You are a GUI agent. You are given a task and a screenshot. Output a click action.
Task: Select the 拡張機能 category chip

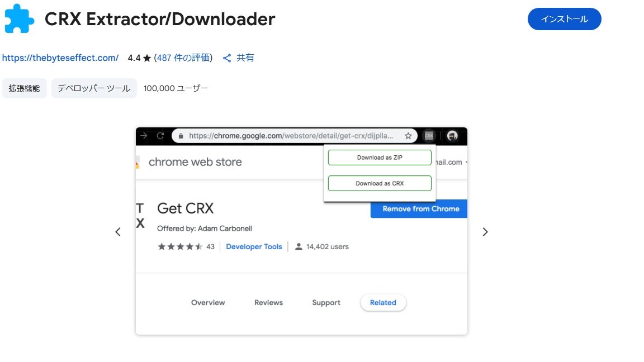pyautogui.click(x=24, y=88)
